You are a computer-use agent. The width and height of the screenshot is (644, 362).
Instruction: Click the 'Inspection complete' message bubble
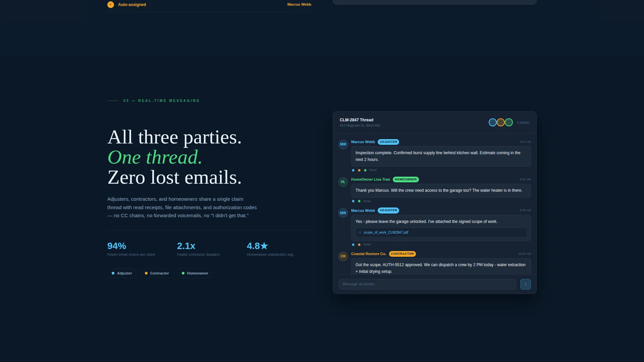[x=441, y=156]
